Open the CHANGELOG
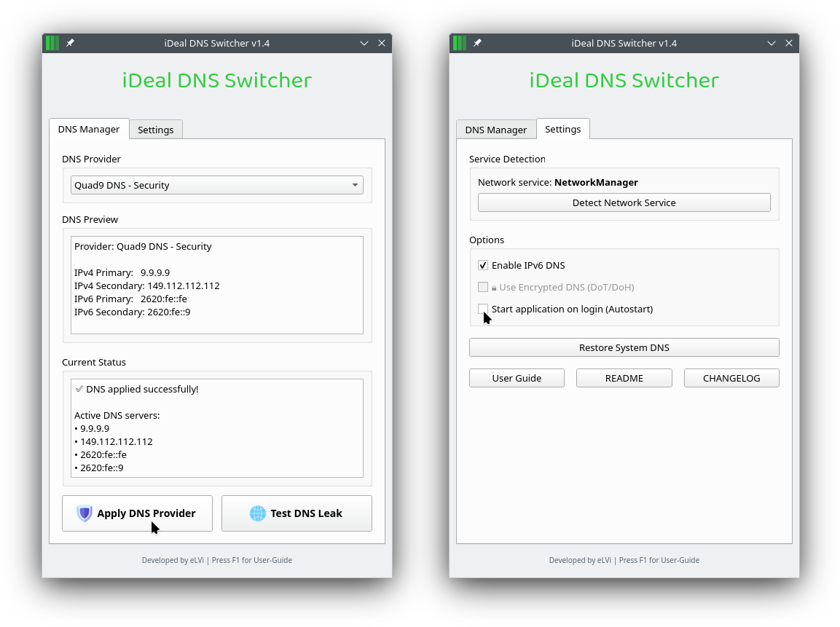This screenshot has height=627, width=840. [731, 378]
